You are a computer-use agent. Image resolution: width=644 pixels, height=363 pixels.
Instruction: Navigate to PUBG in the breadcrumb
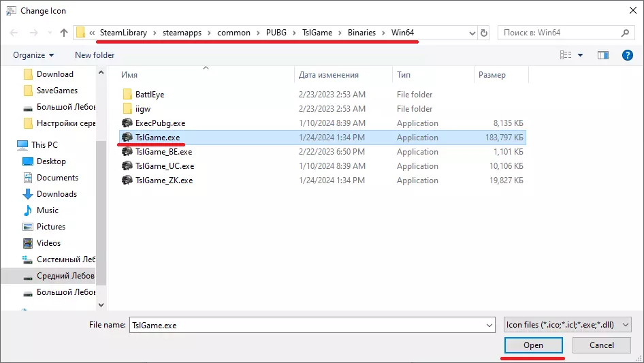click(x=276, y=33)
